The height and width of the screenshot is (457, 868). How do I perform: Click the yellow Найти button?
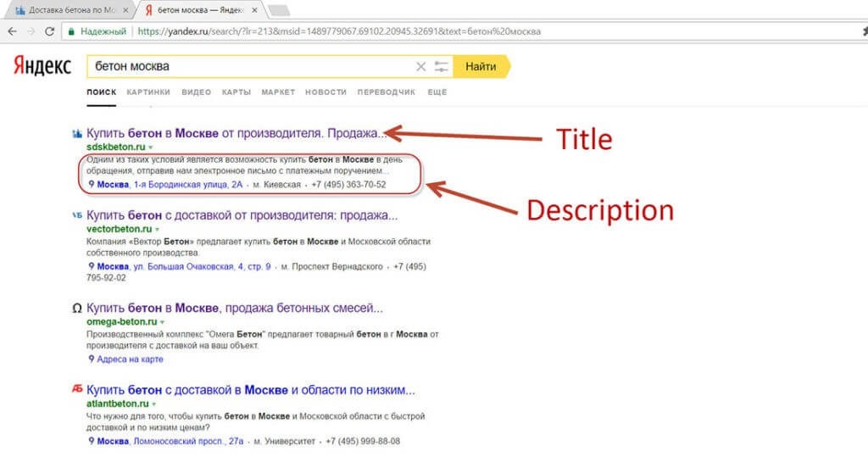coord(481,66)
